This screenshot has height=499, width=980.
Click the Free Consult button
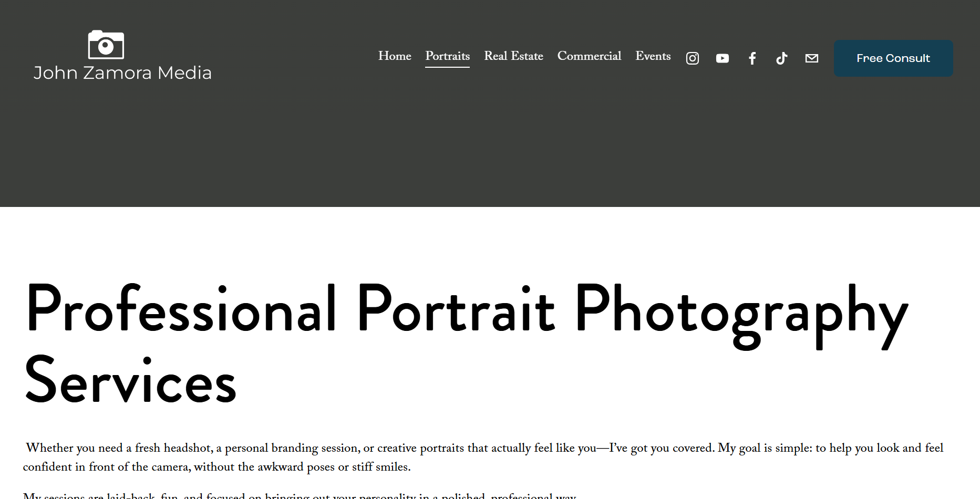click(893, 58)
